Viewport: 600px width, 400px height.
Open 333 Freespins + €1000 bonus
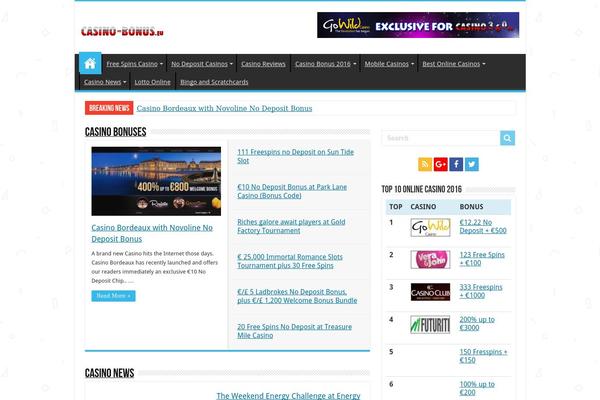[481, 291]
